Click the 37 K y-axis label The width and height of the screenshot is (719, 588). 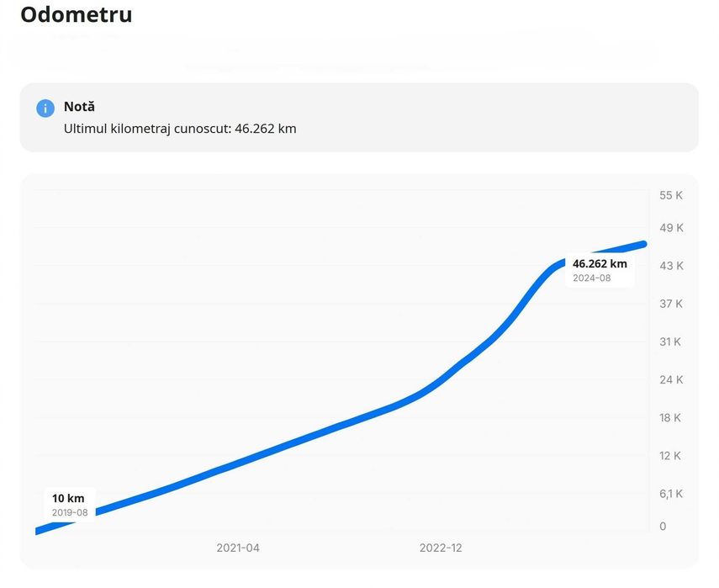pos(671,304)
